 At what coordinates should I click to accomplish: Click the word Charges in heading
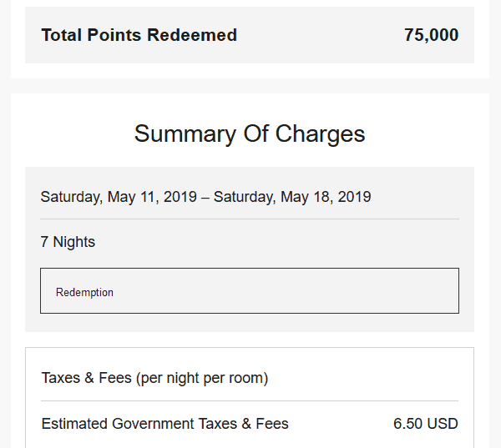click(320, 134)
